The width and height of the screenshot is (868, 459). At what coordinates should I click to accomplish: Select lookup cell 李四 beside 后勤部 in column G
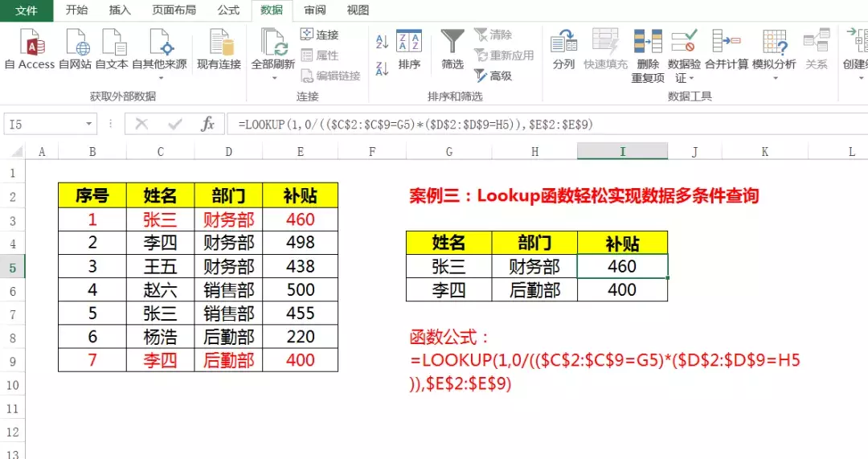tap(449, 289)
